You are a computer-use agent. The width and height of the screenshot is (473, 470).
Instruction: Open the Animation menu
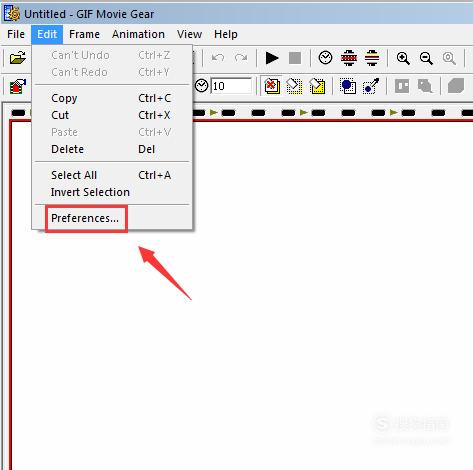[x=138, y=34]
